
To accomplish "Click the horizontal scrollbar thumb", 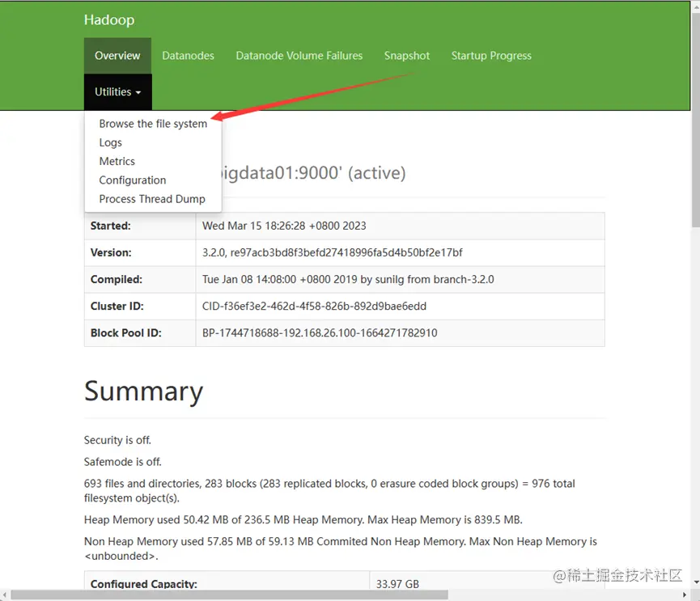I will [x=229, y=595].
